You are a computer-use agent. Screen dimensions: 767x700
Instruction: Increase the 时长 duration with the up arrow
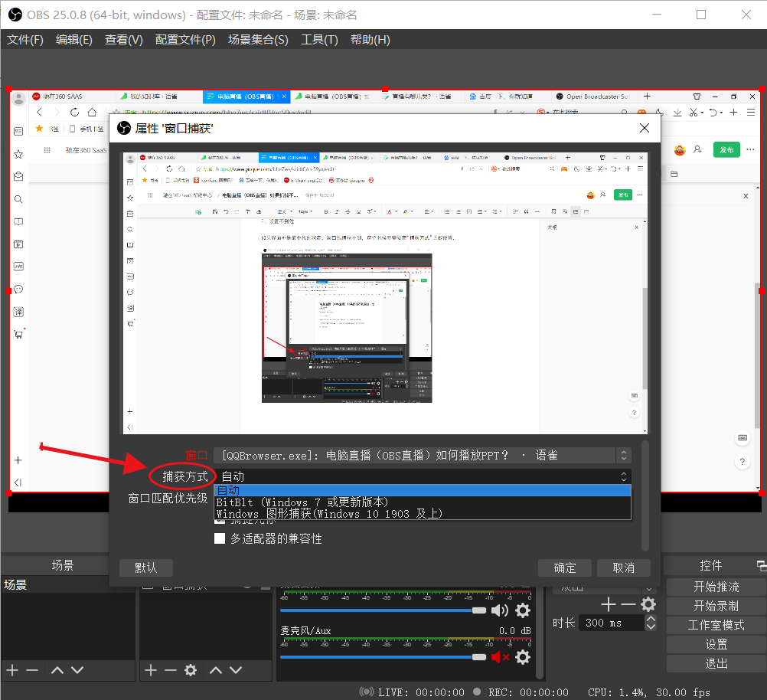pyautogui.click(x=651, y=619)
